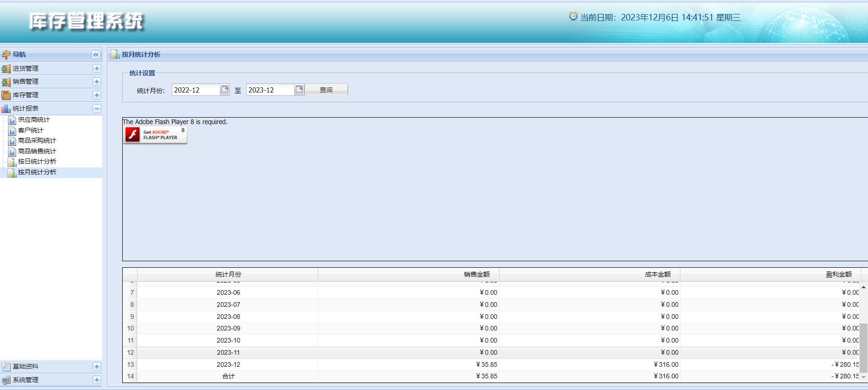Expand the 基础资料 section
Image resolution: width=868 pixels, height=390 pixels.
click(97, 366)
